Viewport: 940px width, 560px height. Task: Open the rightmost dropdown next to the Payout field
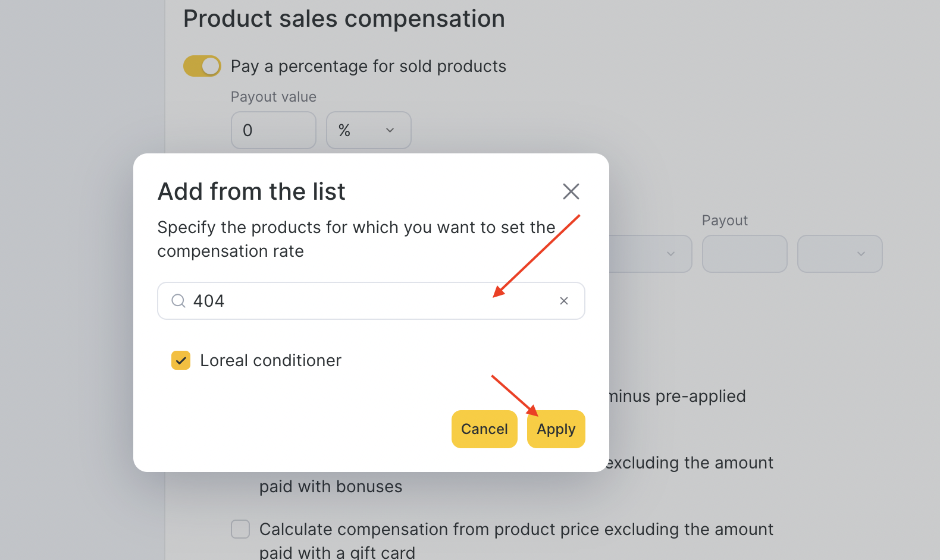pos(840,254)
